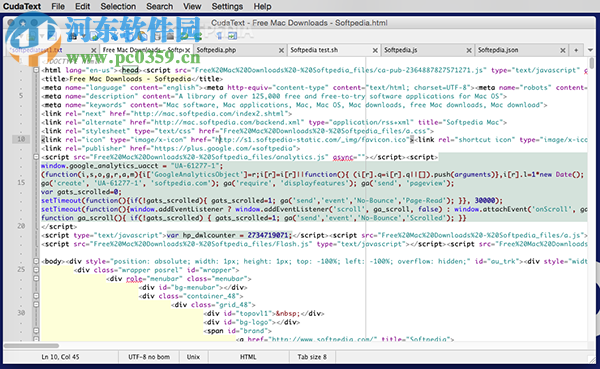Image resolution: width=600 pixels, height=369 pixels.
Task: Click the horizontal scrollbar thumb
Action: tap(31, 345)
